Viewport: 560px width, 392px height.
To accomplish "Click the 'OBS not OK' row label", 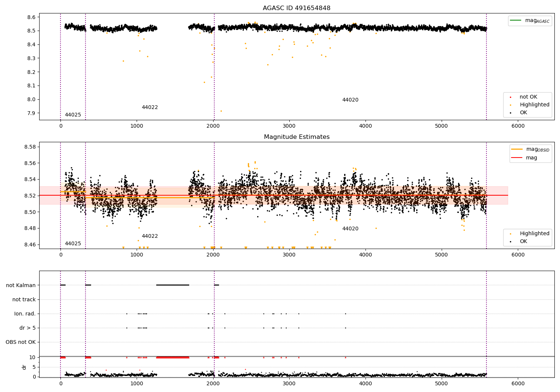I will pos(21,342).
